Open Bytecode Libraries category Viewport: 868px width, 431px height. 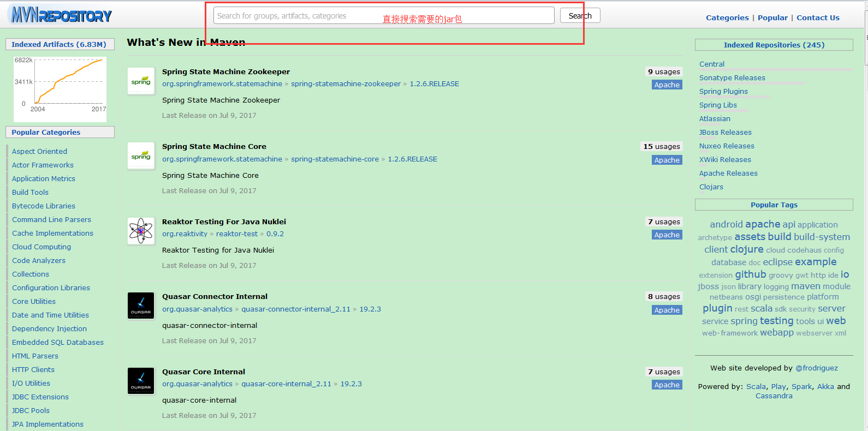44,206
